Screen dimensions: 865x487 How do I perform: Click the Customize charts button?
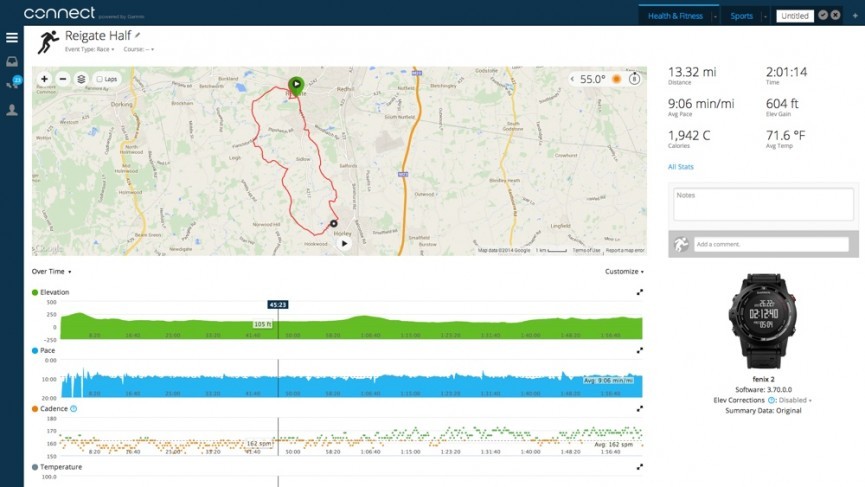point(624,271)
